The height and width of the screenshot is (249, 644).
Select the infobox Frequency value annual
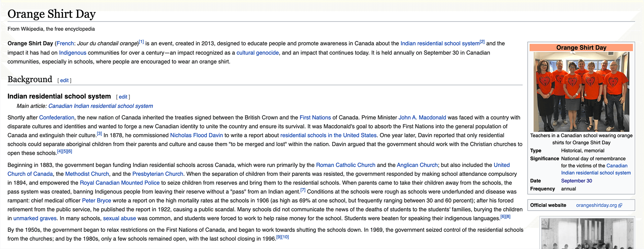click(x=569, y=189)
